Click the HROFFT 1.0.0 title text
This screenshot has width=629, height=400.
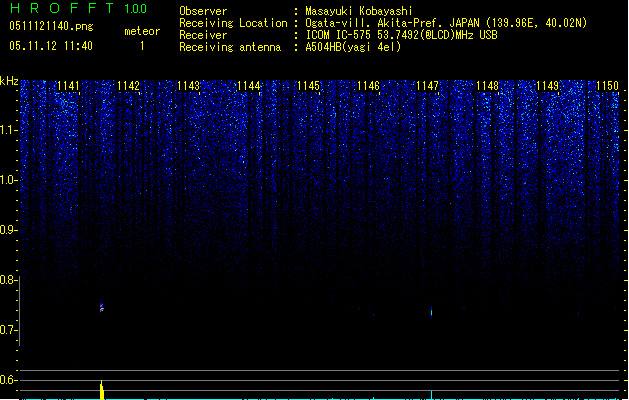click(79, 8)
